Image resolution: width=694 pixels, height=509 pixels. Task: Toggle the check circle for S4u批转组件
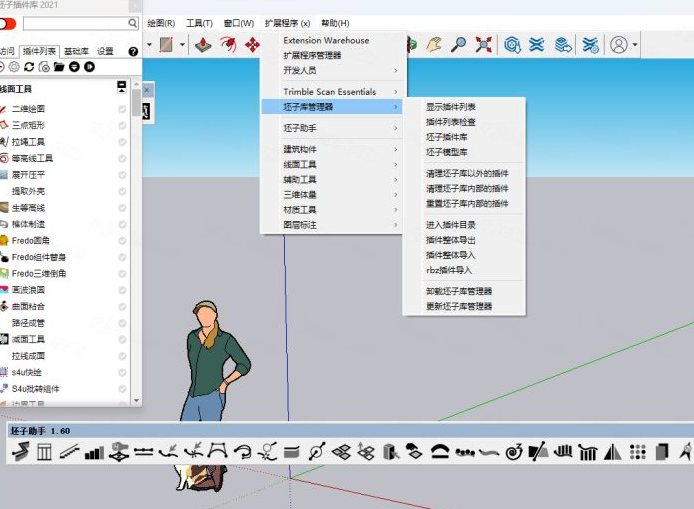pyautogui.click(x=122, y=389)
